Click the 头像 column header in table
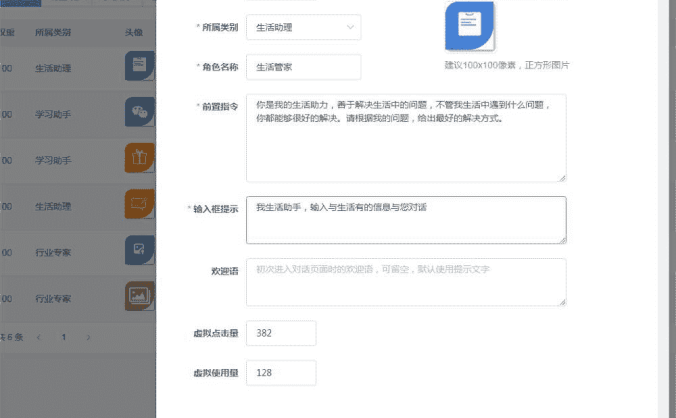The image size is (676, 418). [134, 32]
